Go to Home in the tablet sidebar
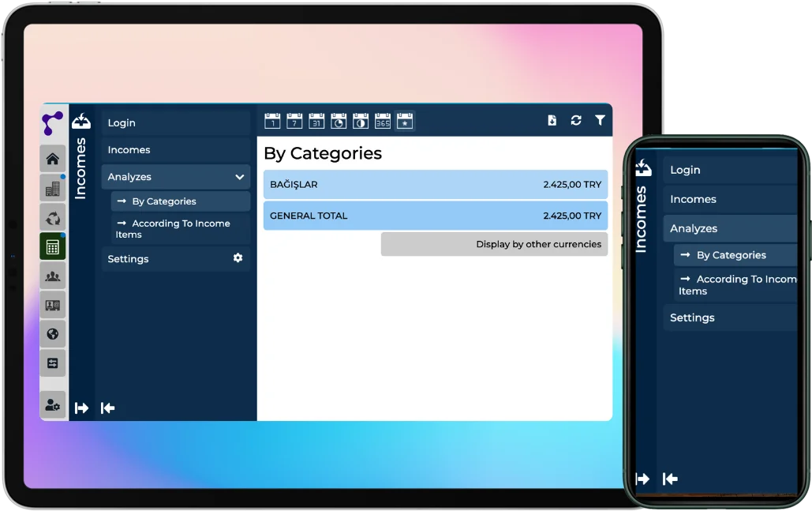 [x=53, y=159]
